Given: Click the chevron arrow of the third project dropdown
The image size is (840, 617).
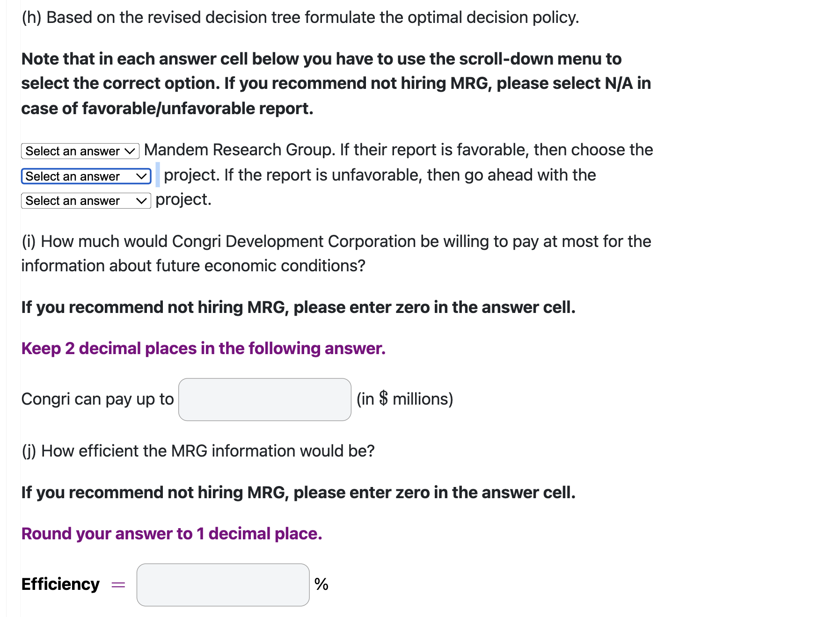Looking at the screenshot, I should click(x=141, y=201).
